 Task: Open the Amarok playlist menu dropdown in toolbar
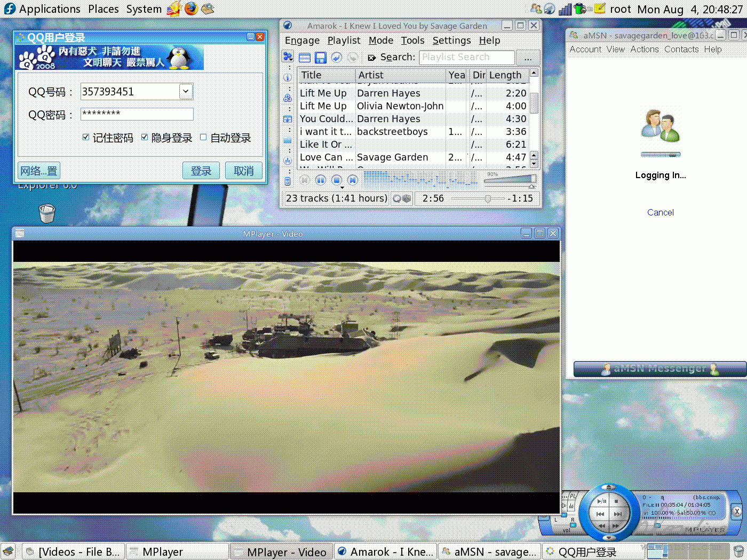pos(288,57)
